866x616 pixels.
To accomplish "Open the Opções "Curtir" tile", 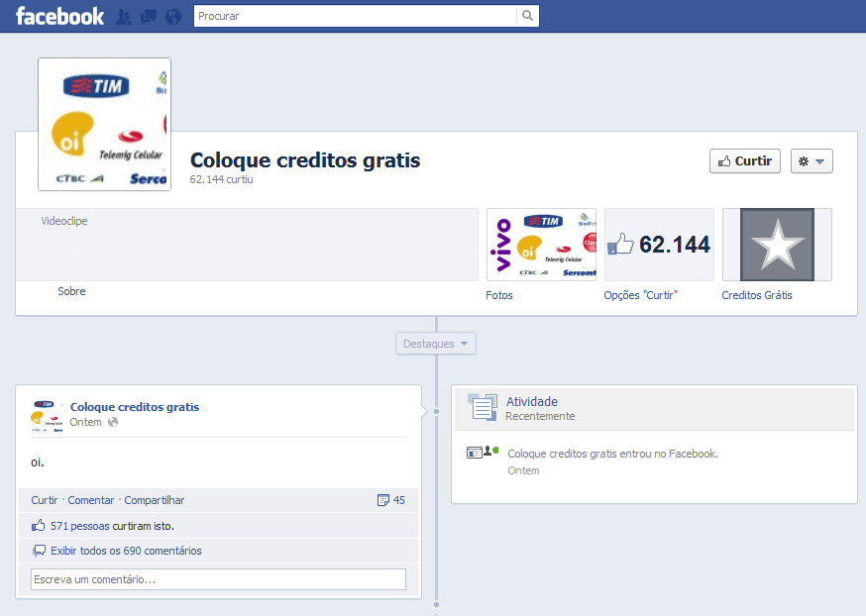I will coord(659,245).
